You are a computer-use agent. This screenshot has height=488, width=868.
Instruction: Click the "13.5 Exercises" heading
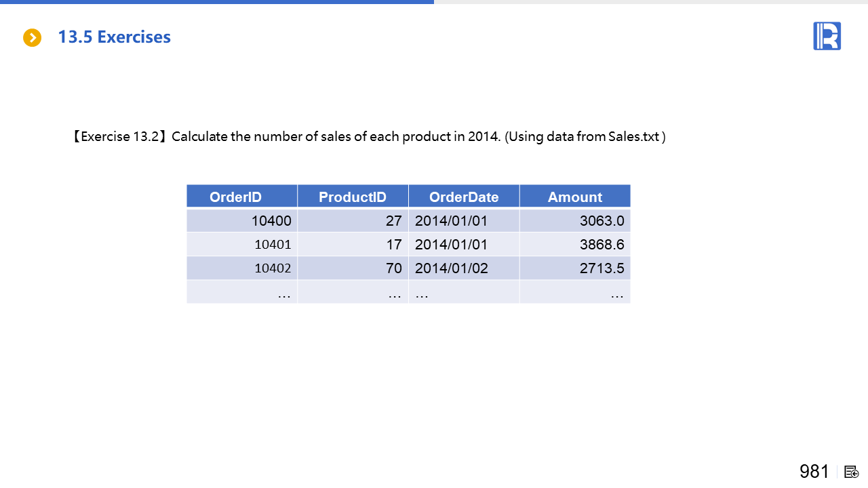[x=114, y=37]
